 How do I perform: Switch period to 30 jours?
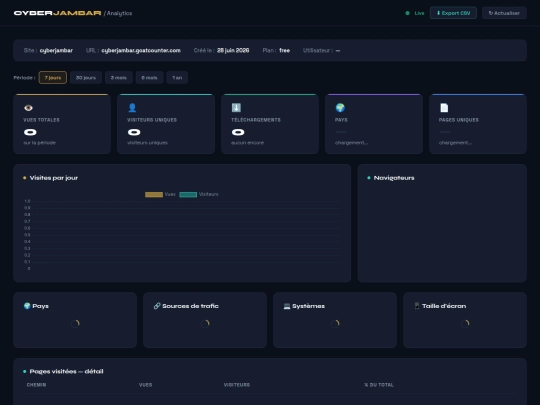[x=86, y=77]
